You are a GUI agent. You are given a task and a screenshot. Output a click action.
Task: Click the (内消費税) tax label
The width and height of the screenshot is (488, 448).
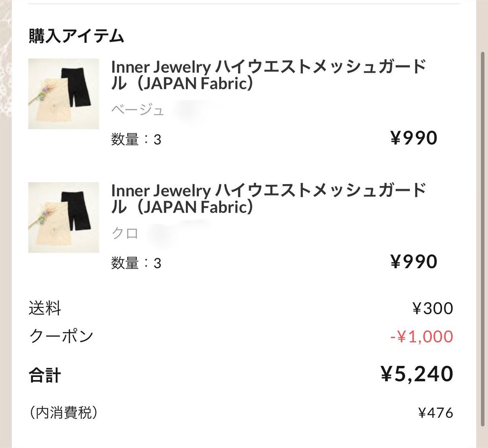pos(63,413)
